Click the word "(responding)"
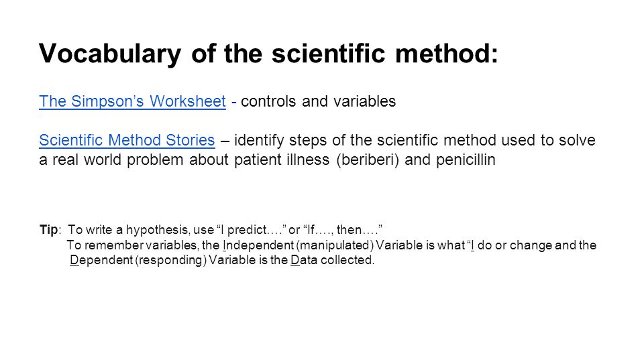644x362 pixels. [x=171, y=260]
